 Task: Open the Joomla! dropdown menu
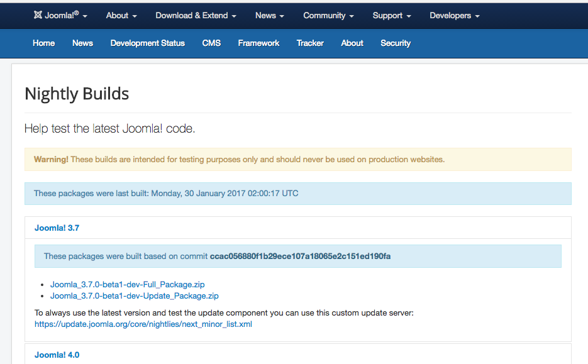[x=60, y=15]
